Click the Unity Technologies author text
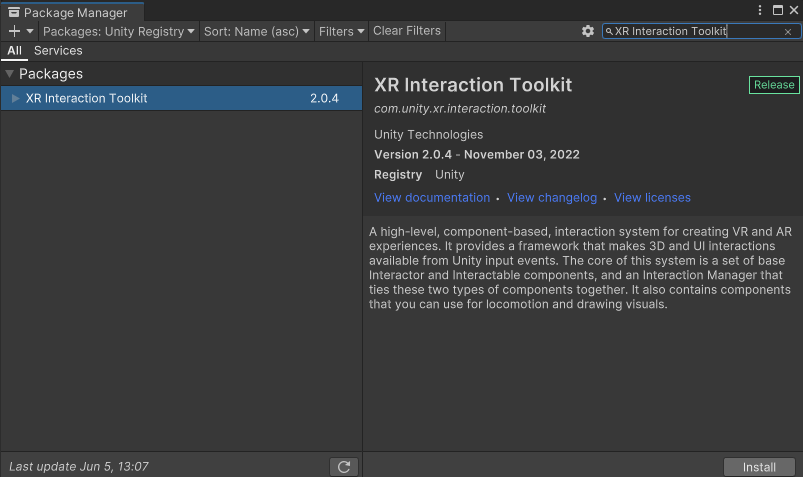 pos(429,135)
